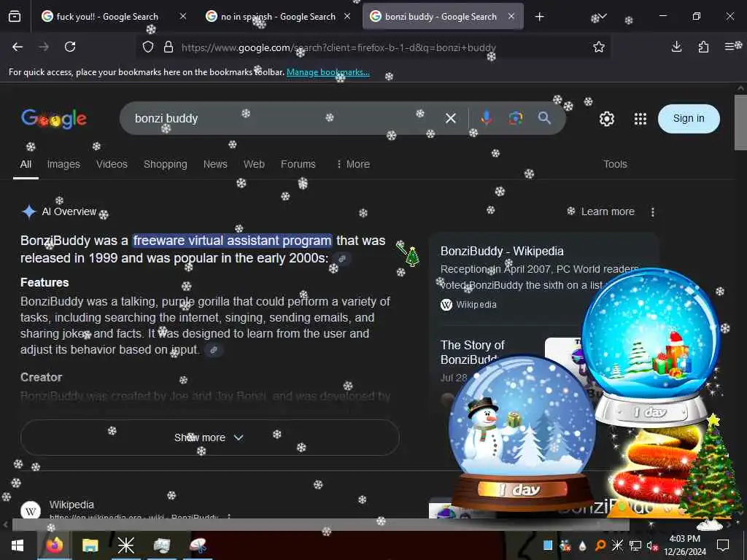Close the 'bonzi buddy' tab

tap(511, 16)
